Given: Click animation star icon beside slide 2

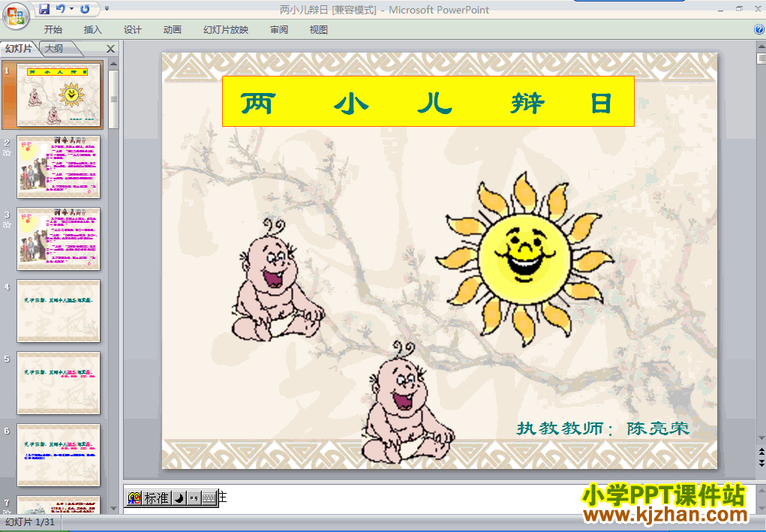Looking at the screenshot, I should point(7,153).
